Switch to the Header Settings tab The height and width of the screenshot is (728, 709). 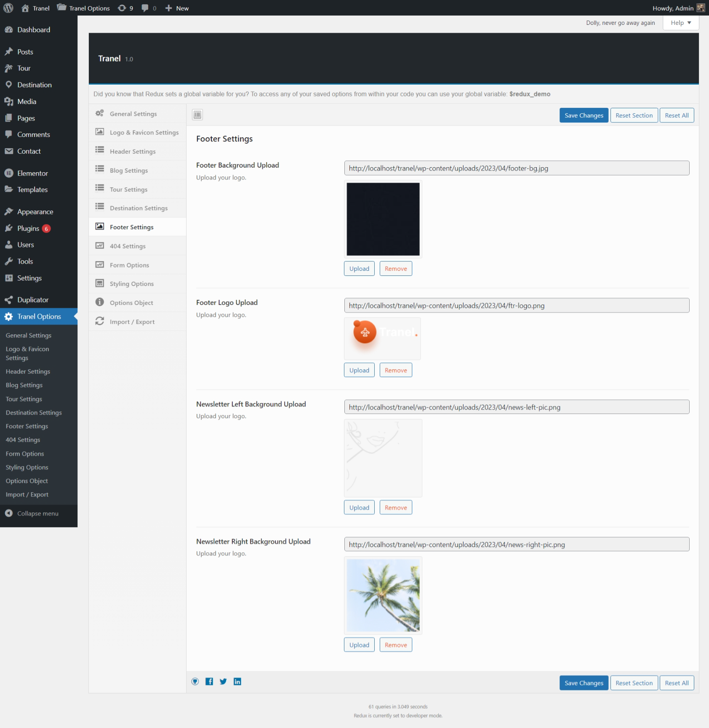(x=138, y=151)
